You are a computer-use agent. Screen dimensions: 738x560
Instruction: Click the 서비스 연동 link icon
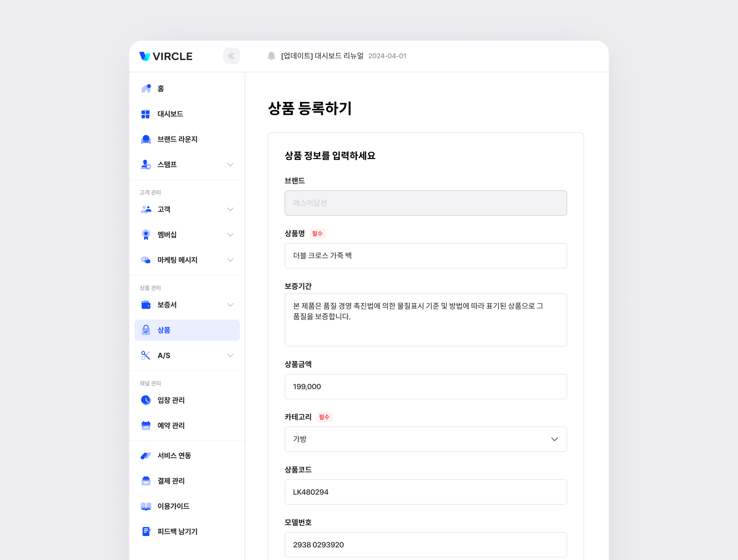pos(146,456)
